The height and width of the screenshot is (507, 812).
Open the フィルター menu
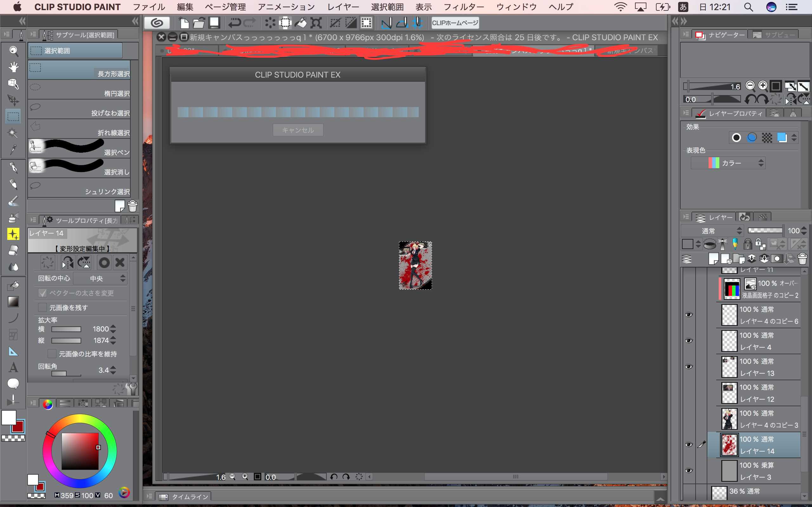pos(464,7)
